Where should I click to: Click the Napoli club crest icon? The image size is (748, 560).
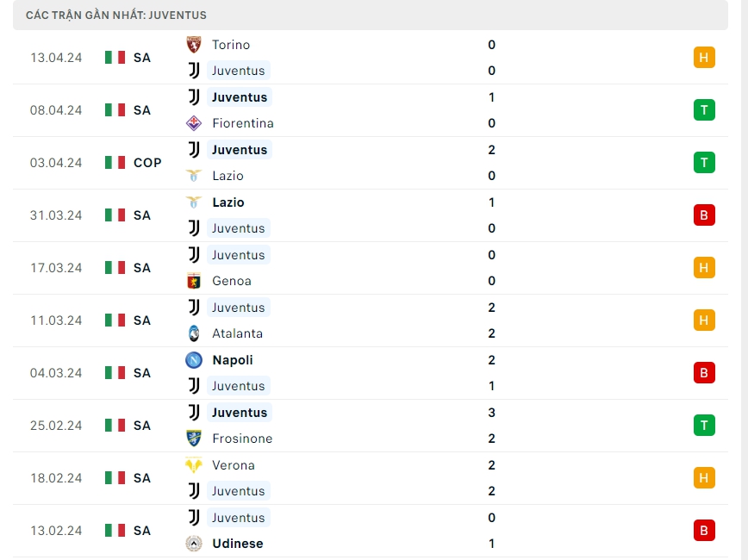[x=194, y=360]
